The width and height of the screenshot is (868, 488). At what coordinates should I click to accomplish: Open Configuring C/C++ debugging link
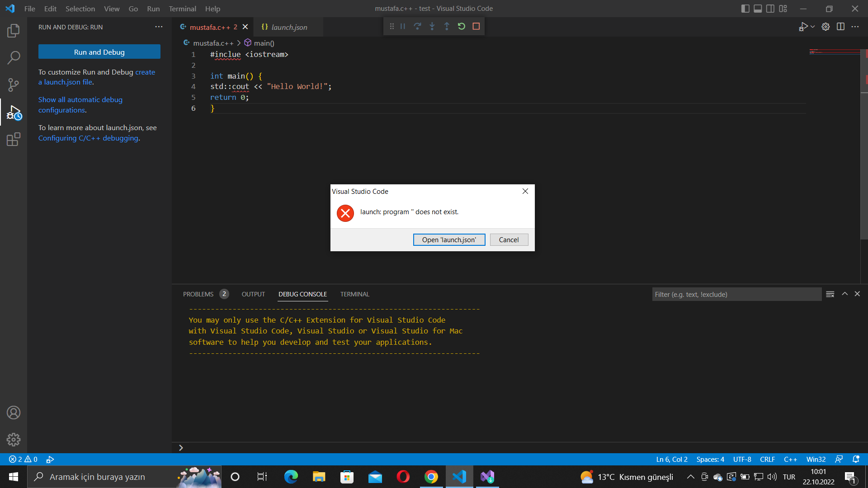click(x=88, y=138)
